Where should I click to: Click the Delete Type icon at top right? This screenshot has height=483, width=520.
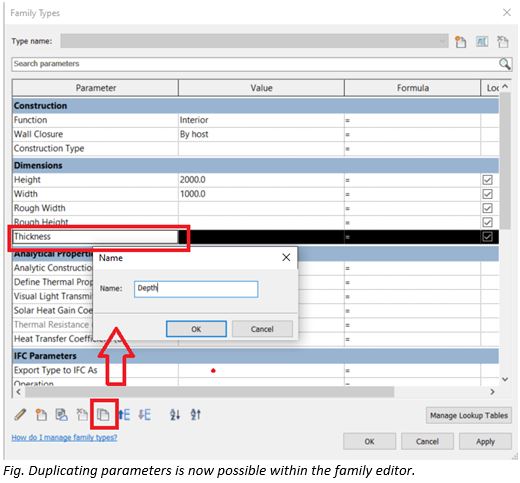pyautogui.click(x=502, y=42)
